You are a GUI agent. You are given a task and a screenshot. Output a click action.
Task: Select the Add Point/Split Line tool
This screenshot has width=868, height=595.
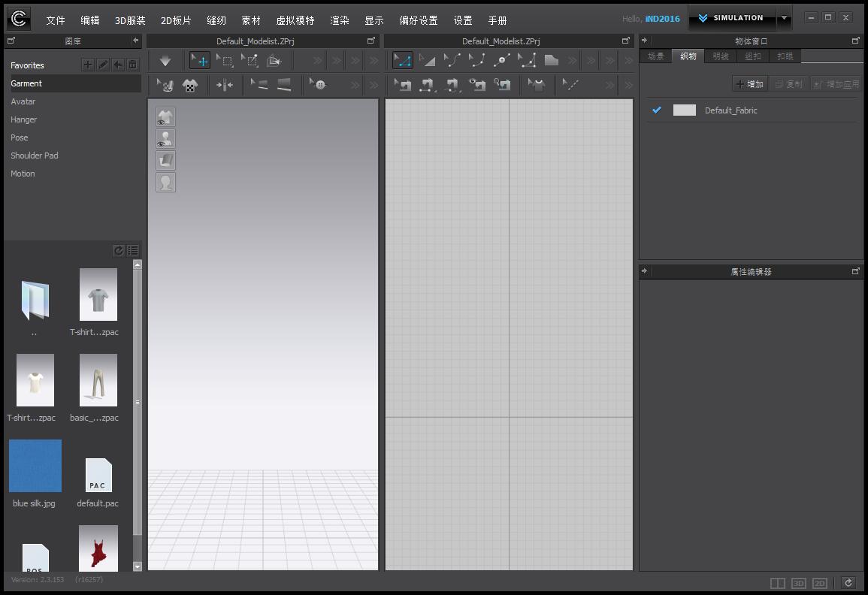pyautogui.click(x=501, y=60)
